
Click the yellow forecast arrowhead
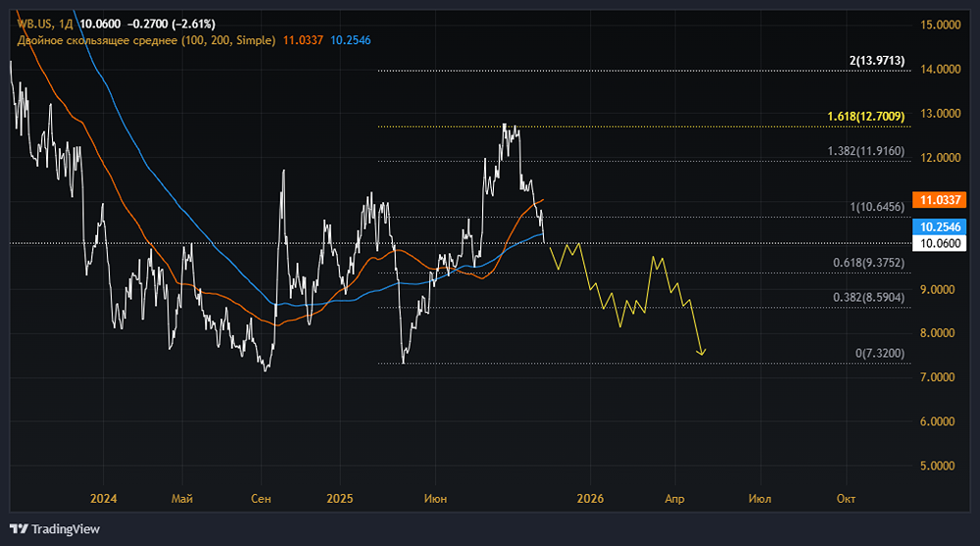coord(702,352)
